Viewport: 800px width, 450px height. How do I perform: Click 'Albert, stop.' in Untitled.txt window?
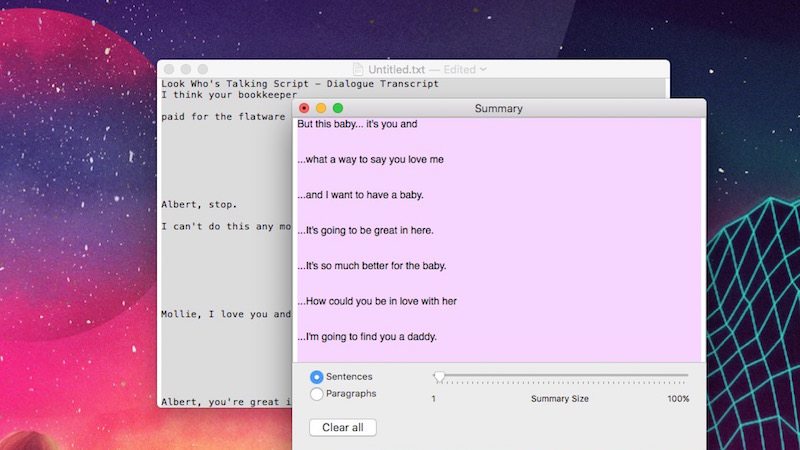pyautogui.click(x=199, y=205)
